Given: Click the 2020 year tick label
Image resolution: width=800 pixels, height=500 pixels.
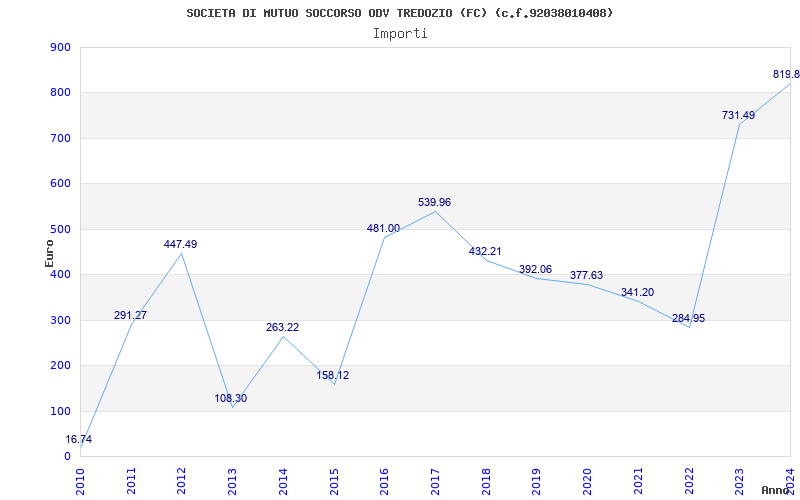Looking at the screenshot, I should point(587,481).
